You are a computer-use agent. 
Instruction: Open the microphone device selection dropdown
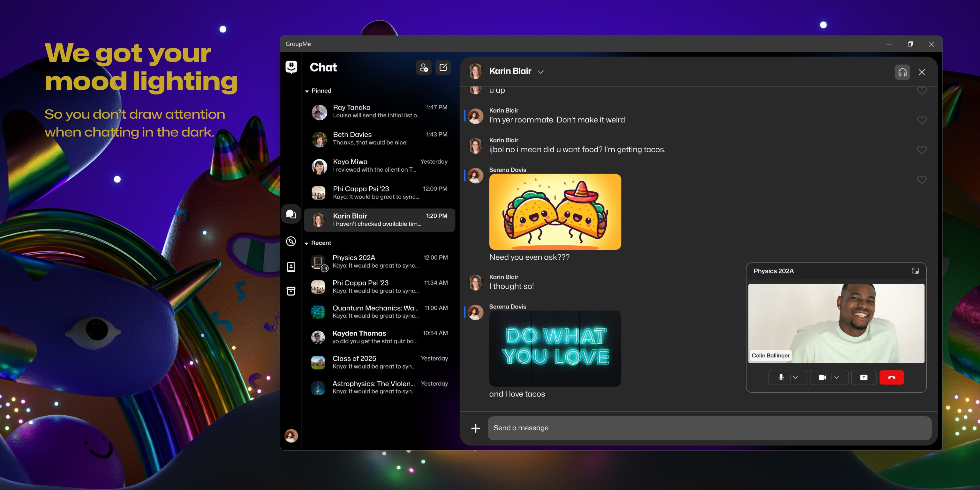pyautogui.click(x=795, y=377)
